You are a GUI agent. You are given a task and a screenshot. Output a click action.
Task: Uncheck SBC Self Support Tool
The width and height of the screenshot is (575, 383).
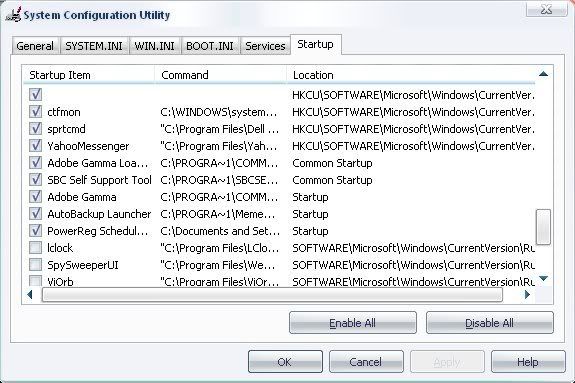click(x=35, y=180)
